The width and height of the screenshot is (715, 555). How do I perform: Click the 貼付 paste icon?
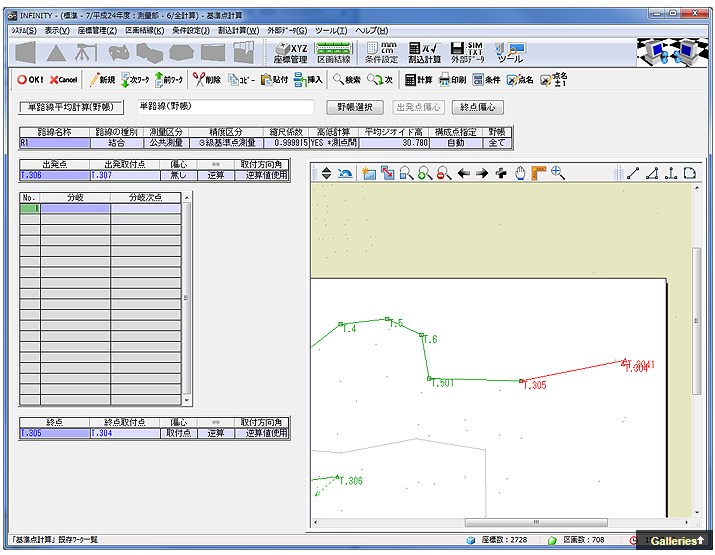275,80
